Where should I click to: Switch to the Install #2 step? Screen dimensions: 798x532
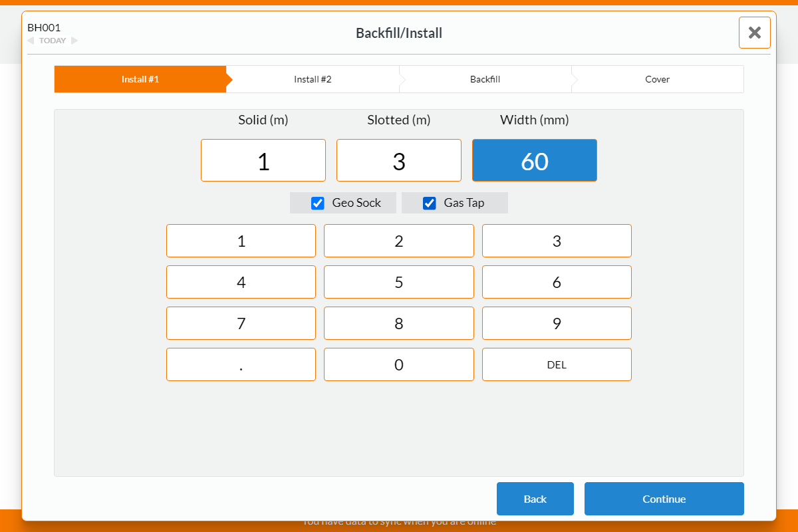point(313,79)
